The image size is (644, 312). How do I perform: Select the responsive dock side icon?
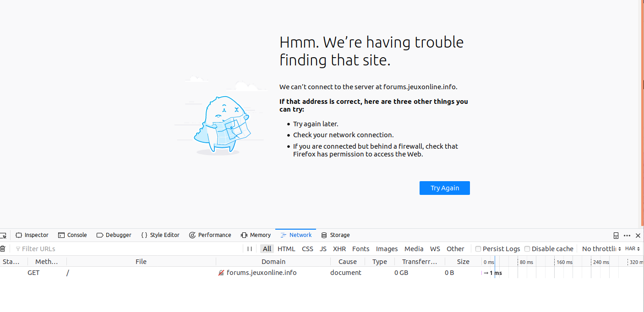click(616, 236)
